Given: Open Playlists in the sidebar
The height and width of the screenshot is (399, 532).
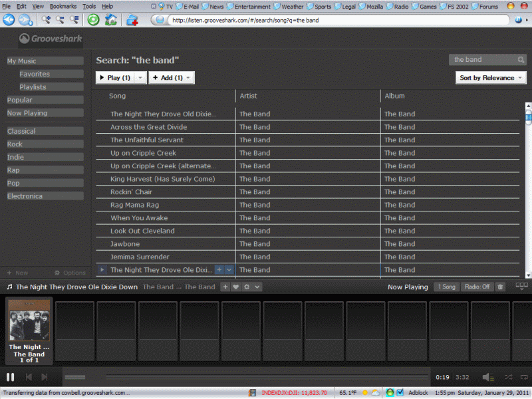Looking at the screenshot, I should point(51,87).
